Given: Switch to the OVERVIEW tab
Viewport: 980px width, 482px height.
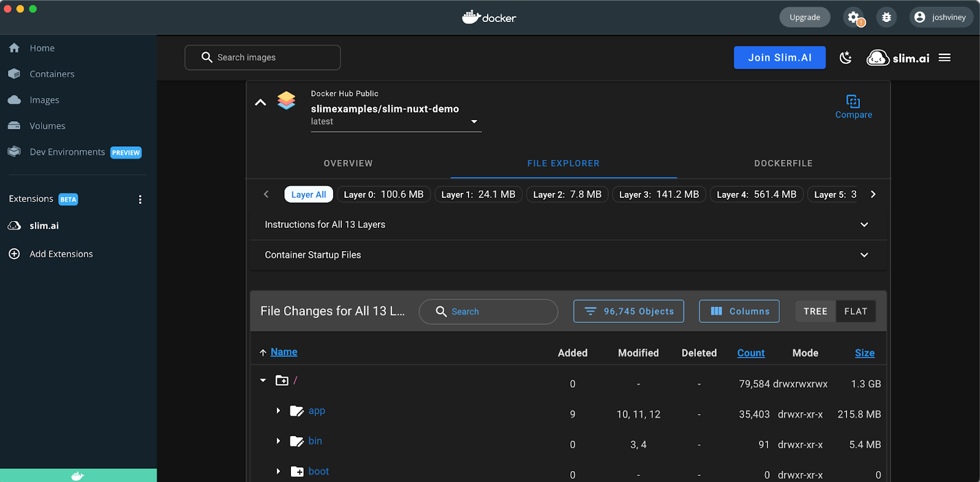Looking at the screenshot, I should [x=348, y=164].
